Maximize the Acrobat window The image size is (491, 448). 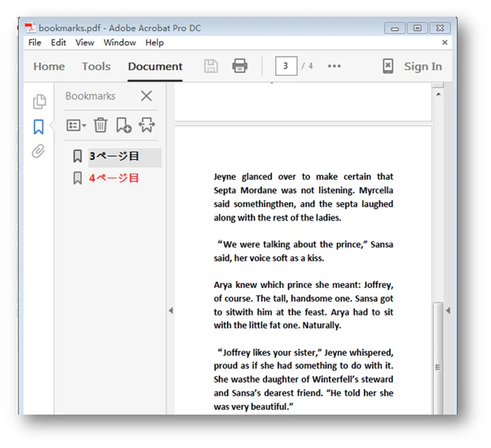tap(418, 28)
